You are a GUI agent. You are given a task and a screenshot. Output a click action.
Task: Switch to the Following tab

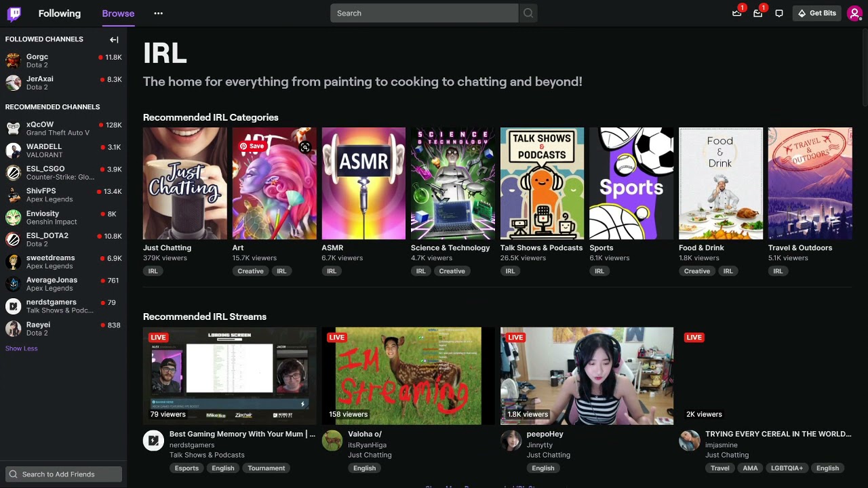click(x=60, y=14)
